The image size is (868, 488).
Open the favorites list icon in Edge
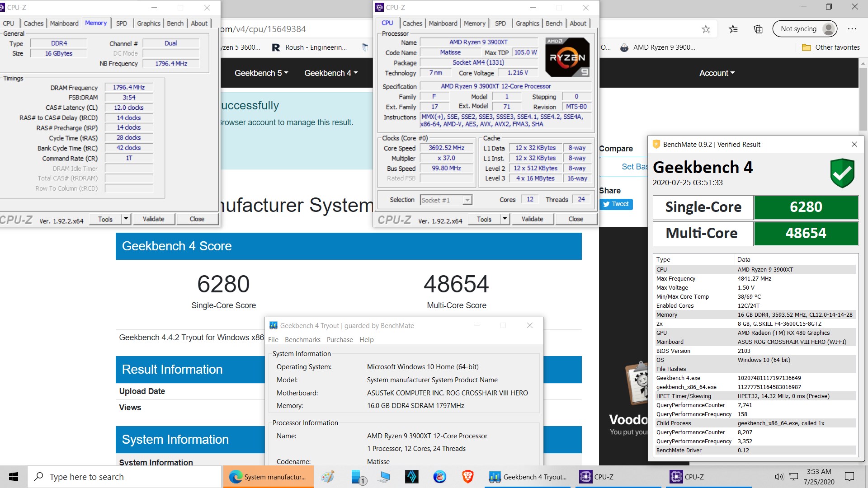tap(733, 29)
